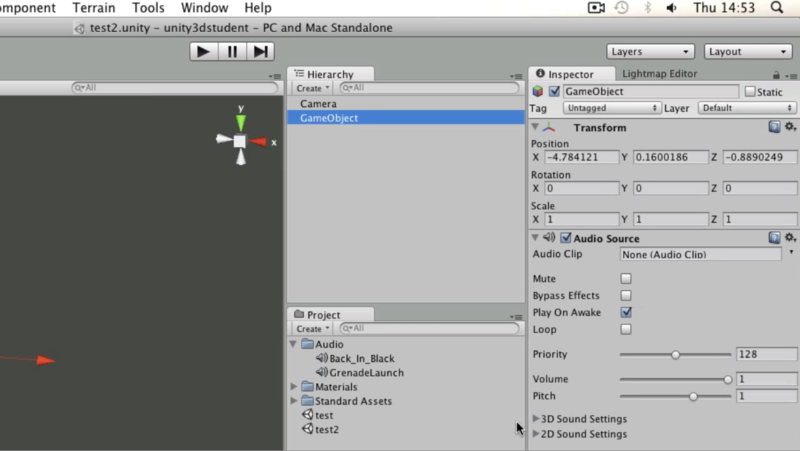Enable the Loop checkbox
The image size is (800, 451).
click(x=626, y=329)
